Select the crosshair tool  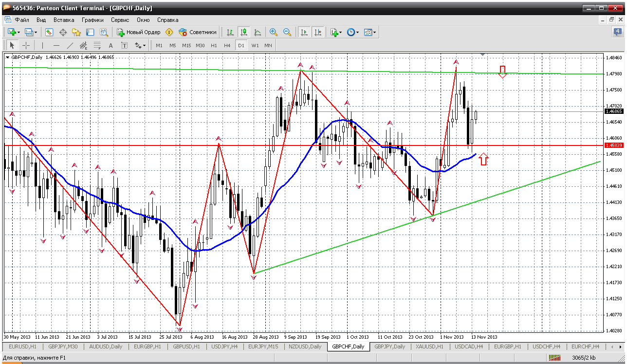[x=26, y=45]
